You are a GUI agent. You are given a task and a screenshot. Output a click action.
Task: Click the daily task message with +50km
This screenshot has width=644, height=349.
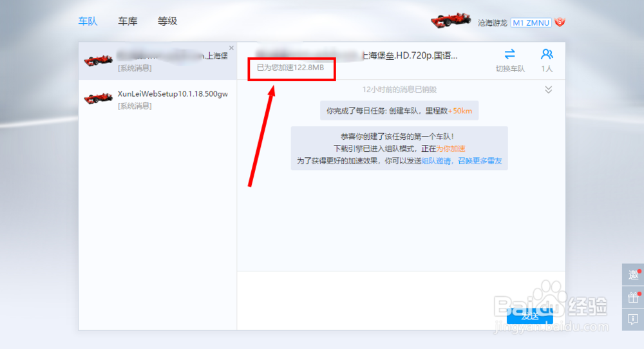pyautogui.click(x=399, y=111)
